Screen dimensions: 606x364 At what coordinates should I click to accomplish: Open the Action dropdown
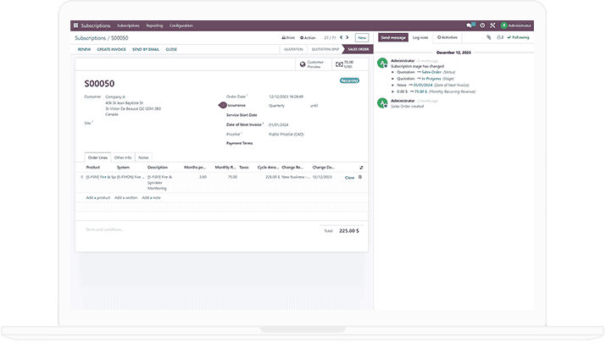(308, 38)
